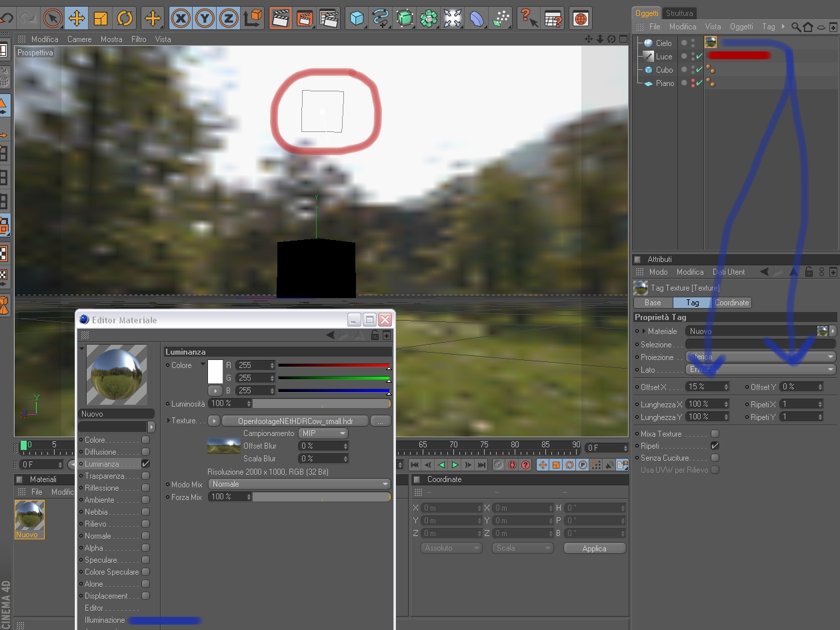Select the Nuovo material thumbnail
This screenshot has width=840, height=630.
click(29, 519)
